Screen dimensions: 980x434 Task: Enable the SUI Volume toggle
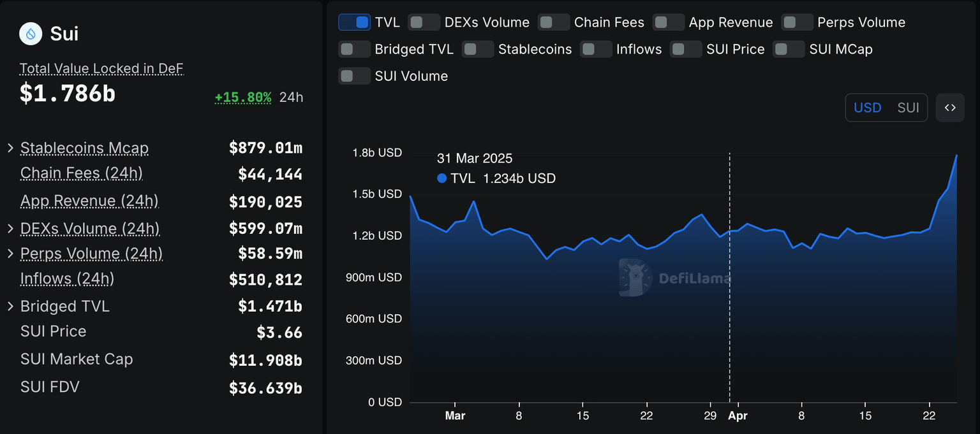355,76
